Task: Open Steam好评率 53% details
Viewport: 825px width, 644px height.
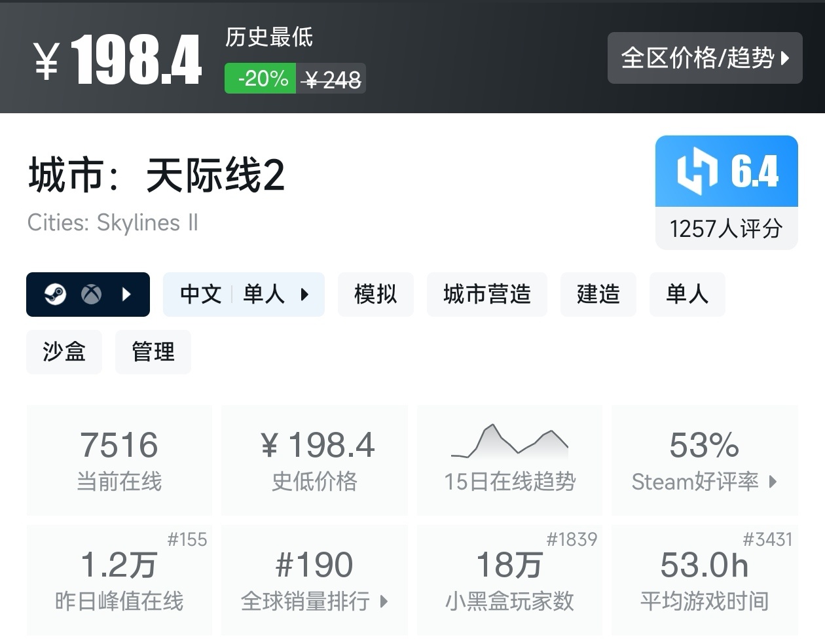Action: (x=705, y=460)
